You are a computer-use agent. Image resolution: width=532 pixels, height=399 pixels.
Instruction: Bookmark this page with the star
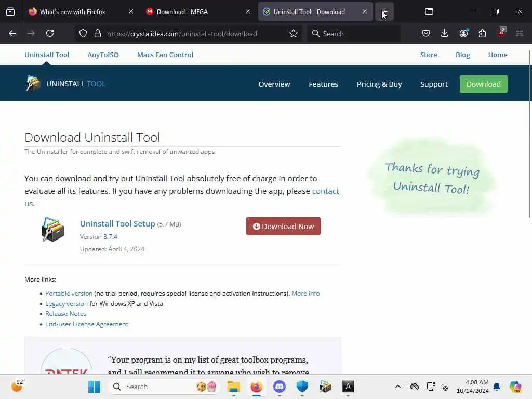[294, 34]
